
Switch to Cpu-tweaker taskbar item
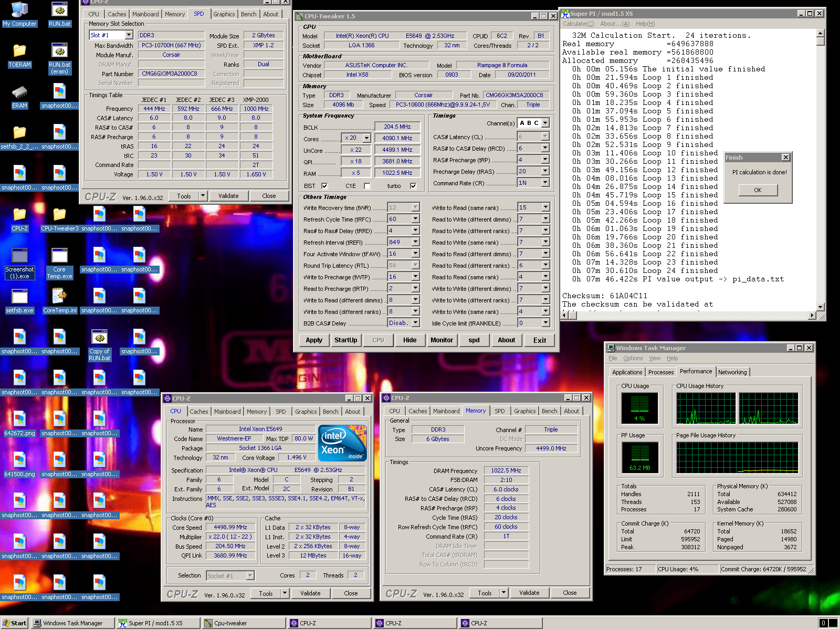[x=244, y=623]
